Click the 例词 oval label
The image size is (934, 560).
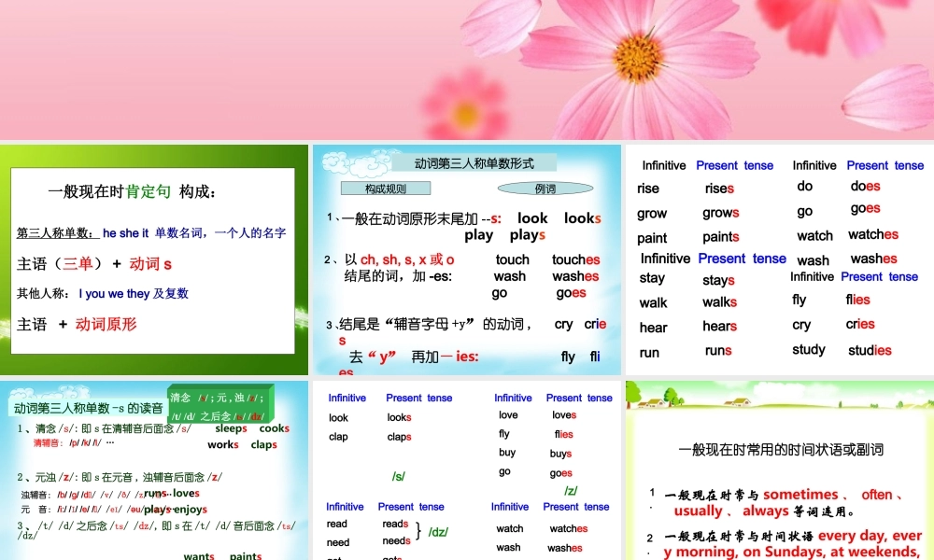(x=545, y=189)
